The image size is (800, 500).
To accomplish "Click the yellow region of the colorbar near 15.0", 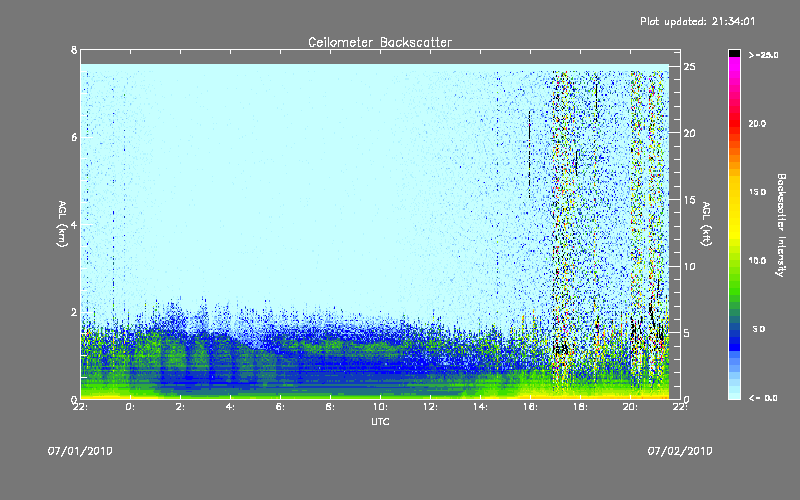I will [734, 193].
